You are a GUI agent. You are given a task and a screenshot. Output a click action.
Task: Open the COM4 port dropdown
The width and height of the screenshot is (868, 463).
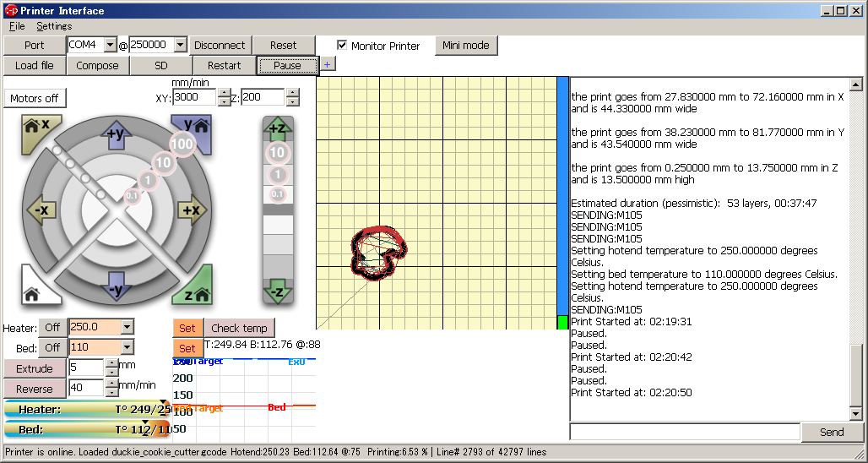(x=110, y=45)
